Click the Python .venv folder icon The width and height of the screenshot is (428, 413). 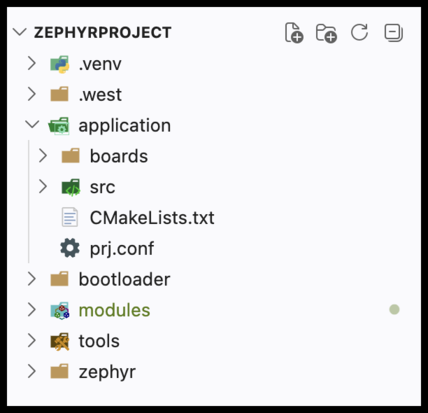coord(60,64)
